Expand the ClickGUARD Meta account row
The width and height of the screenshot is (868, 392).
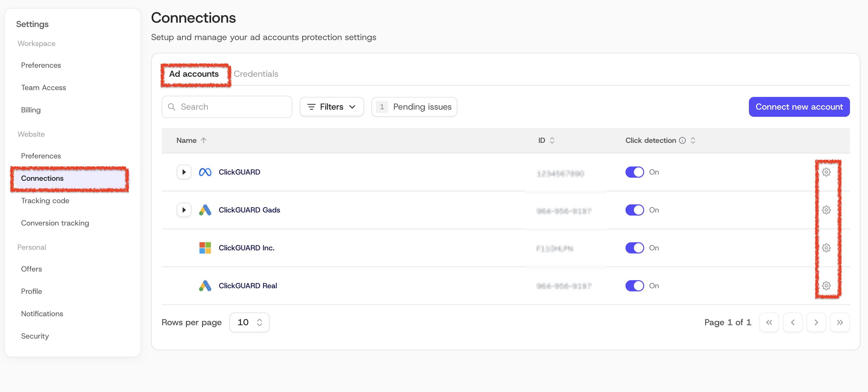point(184,172)
